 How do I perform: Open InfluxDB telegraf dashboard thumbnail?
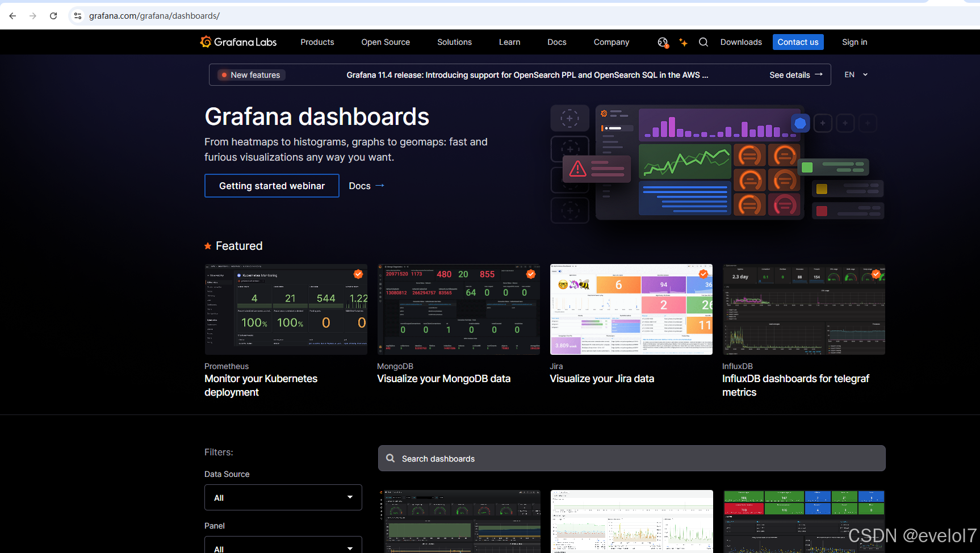click(x=804, y=309)
